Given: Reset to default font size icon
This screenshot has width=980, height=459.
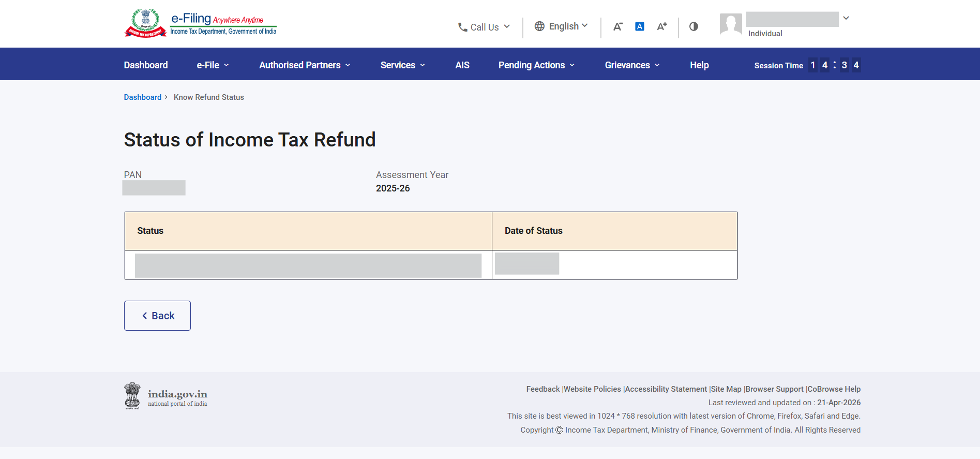Looking at the screenshot, I should [x=639, y=26].
